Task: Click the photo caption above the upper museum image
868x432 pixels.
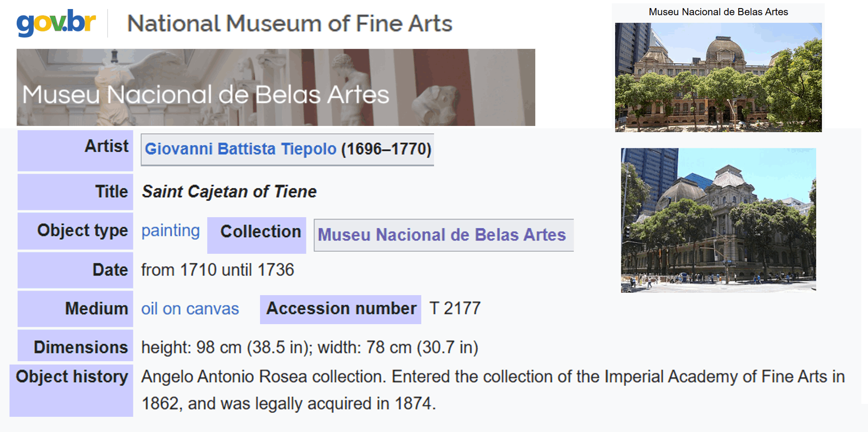Action: click(x=718, y=12)
